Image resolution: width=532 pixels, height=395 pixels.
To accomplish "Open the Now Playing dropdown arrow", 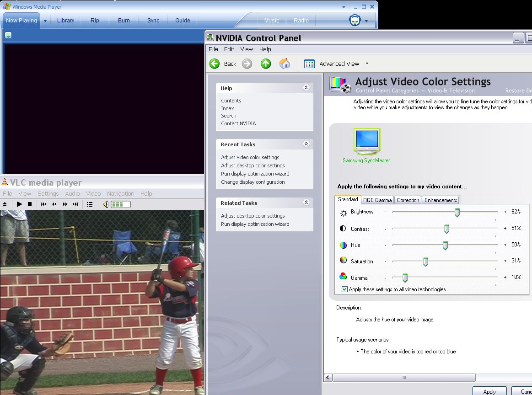I will [45, 21].
